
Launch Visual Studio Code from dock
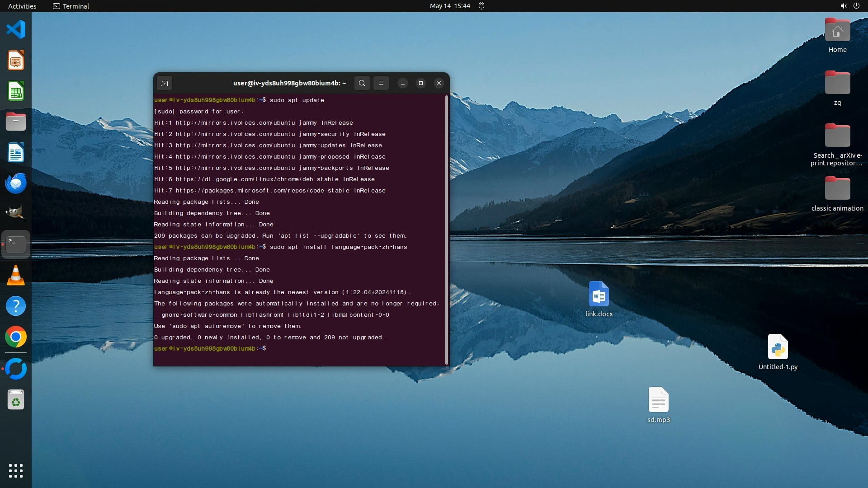pos(16,30)
